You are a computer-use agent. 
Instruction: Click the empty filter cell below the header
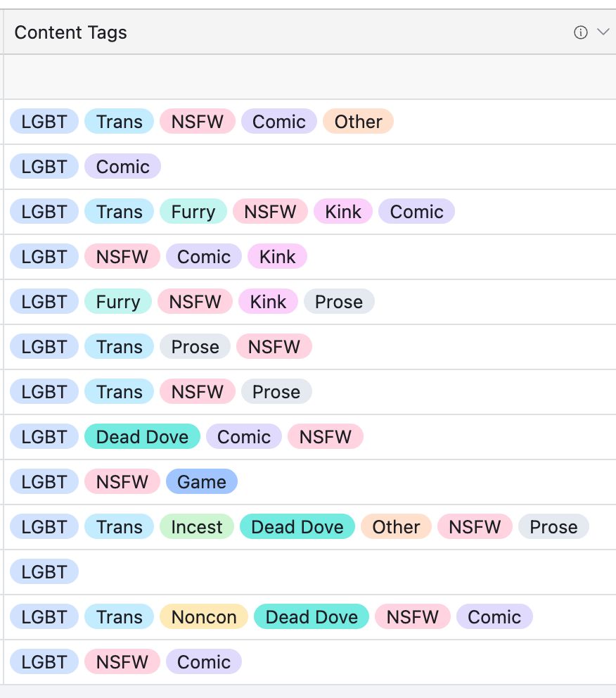(309, 77)
